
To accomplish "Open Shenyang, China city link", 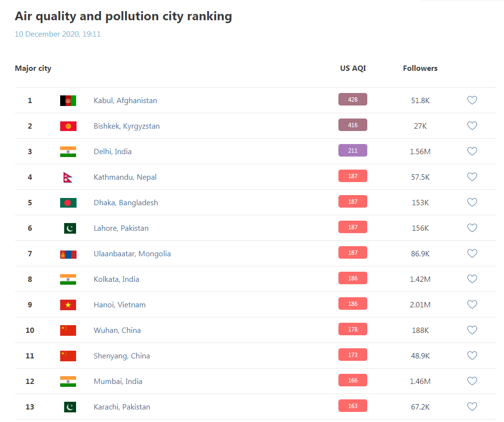I will [x=122, y=356].
